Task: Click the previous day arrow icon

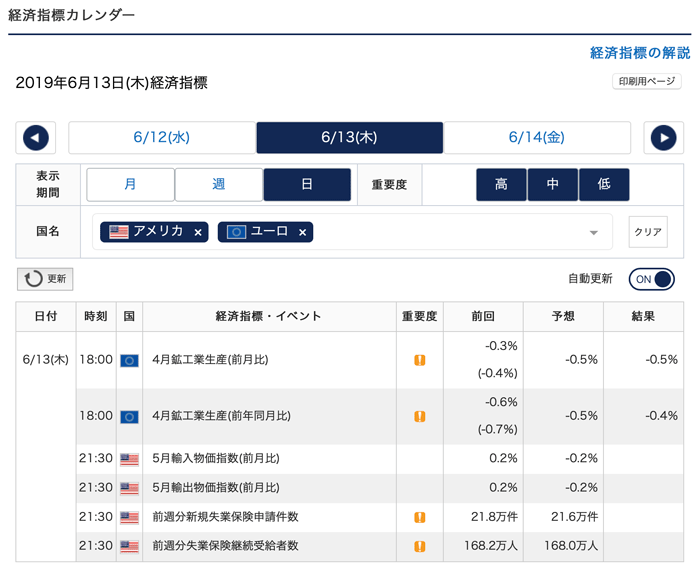Action: pyautogui.click(x=36, y=138)
